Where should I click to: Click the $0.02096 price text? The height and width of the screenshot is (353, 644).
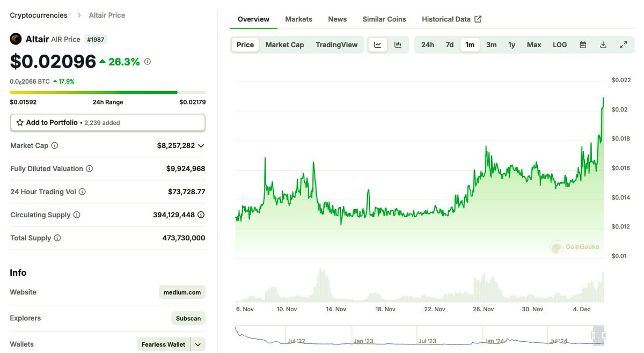click(53, 62)
